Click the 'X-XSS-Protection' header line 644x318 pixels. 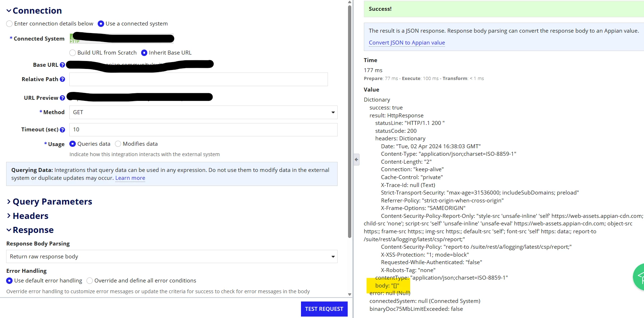pyautogui.click(x=425, y=255)
